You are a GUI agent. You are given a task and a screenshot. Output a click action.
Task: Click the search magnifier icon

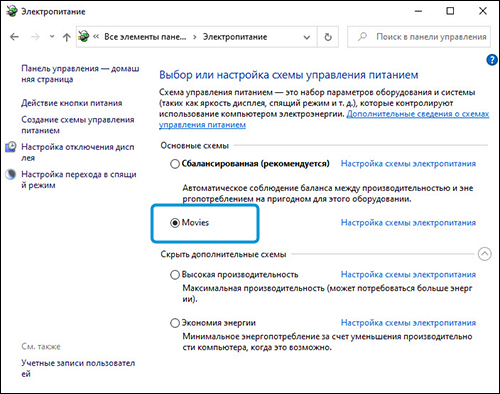(362, 36)
